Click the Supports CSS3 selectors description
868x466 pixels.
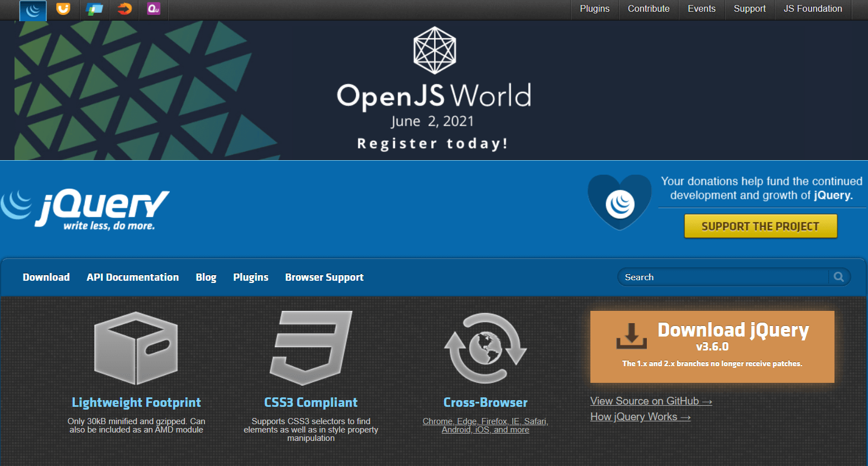coord(311,430)
